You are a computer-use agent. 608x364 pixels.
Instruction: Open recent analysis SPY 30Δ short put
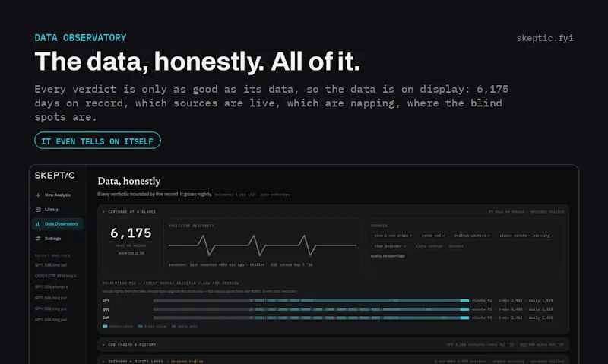point(52,286)
